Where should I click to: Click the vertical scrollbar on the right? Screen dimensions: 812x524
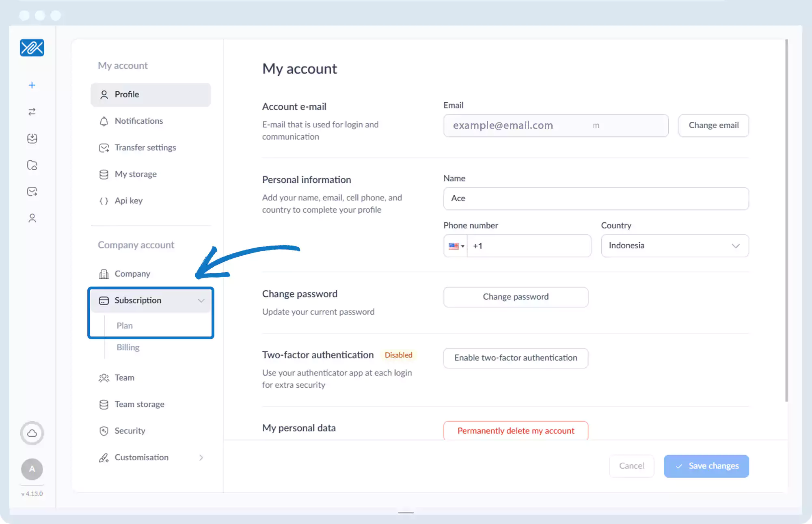(786, 219)
